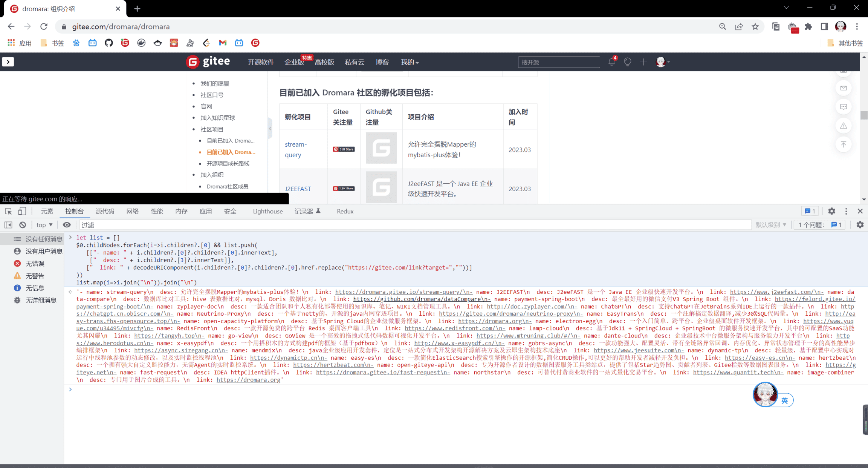The width and height of the screenshot is (868, 468).
Task: Click the DevTools inspect element picker icon
Action: (8, 211)
